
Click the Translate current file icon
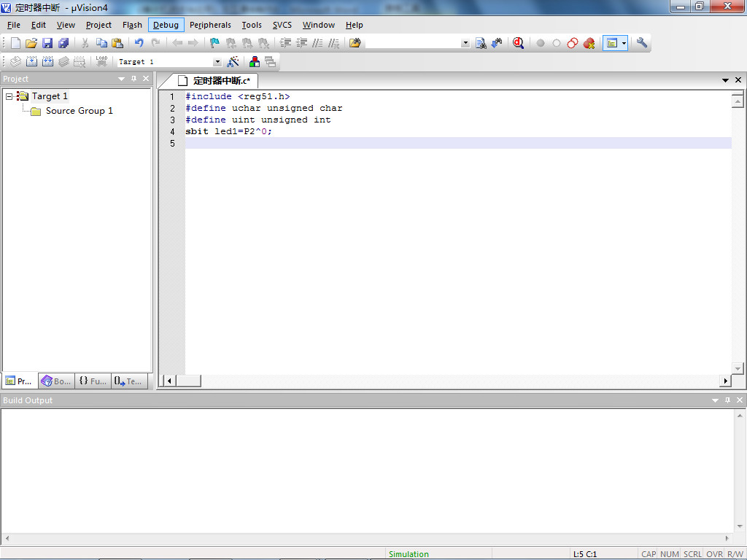click(x=15, y=61)
